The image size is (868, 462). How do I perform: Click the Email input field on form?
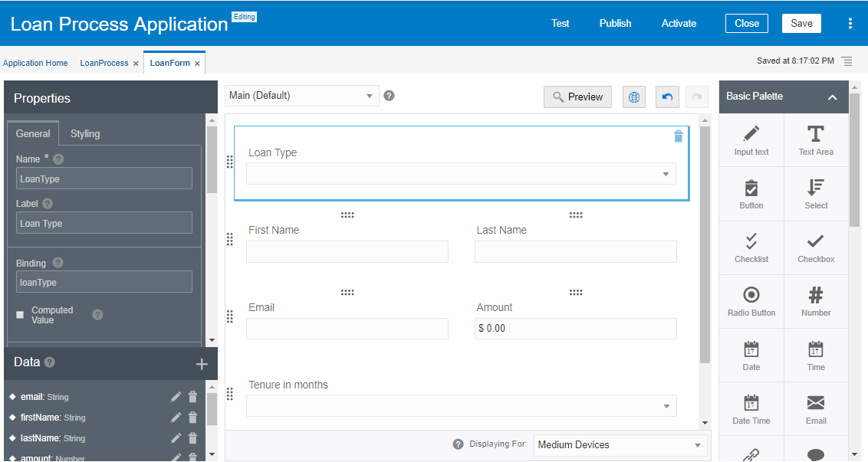pyautogui.click(x=347, y=329)
